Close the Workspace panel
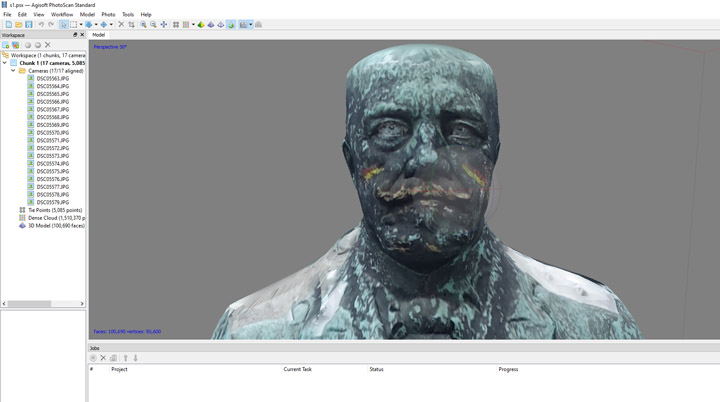 coord(82,35)
